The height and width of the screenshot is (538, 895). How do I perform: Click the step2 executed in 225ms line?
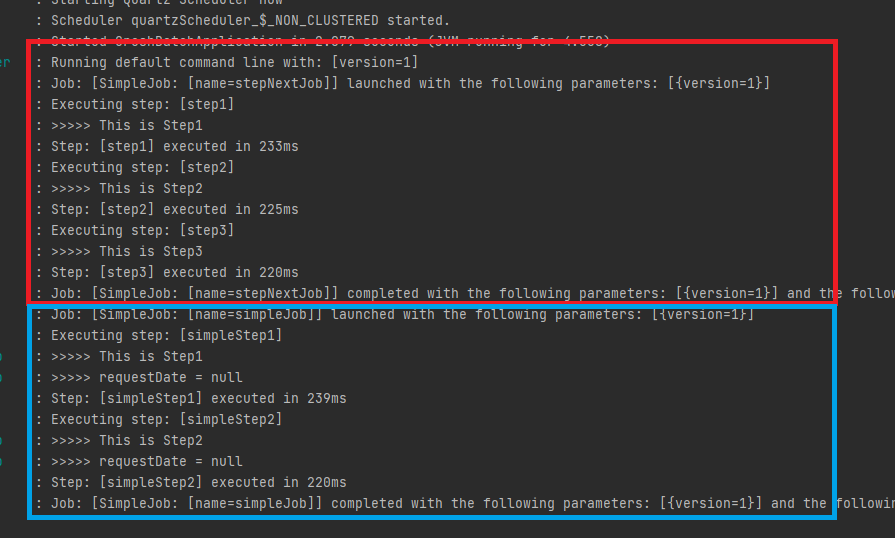point(174,209)
